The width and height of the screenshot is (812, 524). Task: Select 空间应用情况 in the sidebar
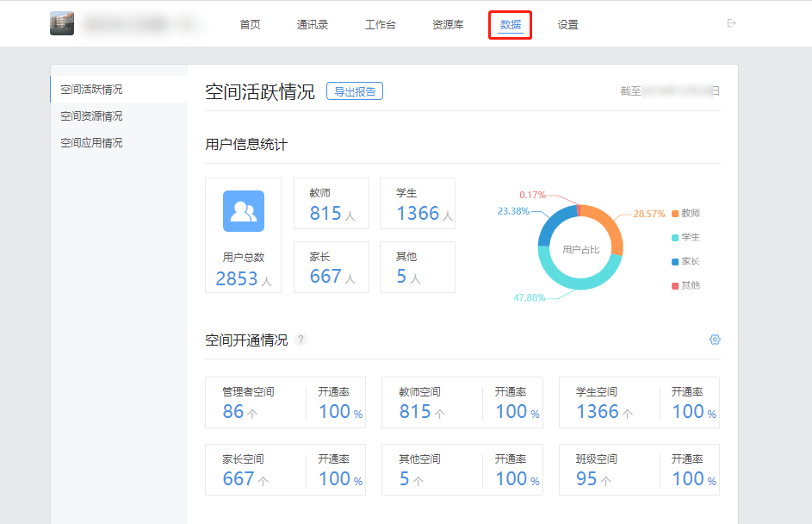pos(91,143)
